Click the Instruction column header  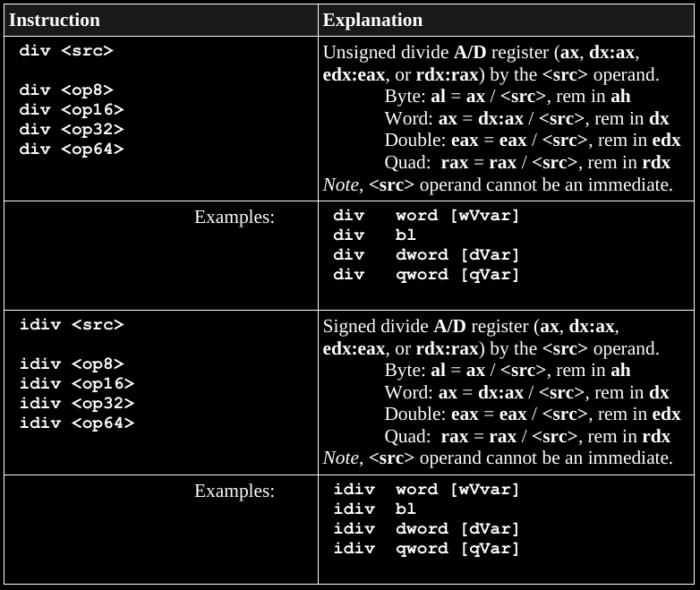coord(55,20)
